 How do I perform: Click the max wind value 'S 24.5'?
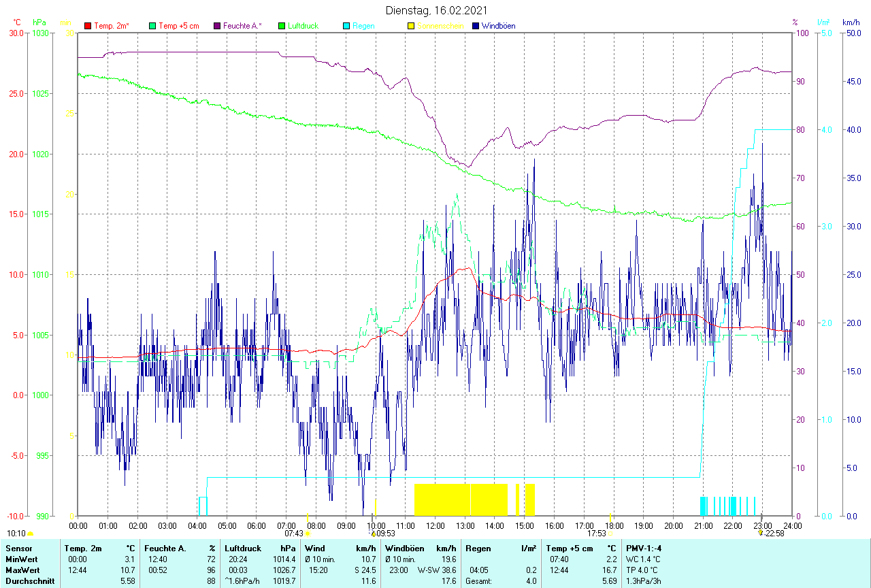coord(365,570)
